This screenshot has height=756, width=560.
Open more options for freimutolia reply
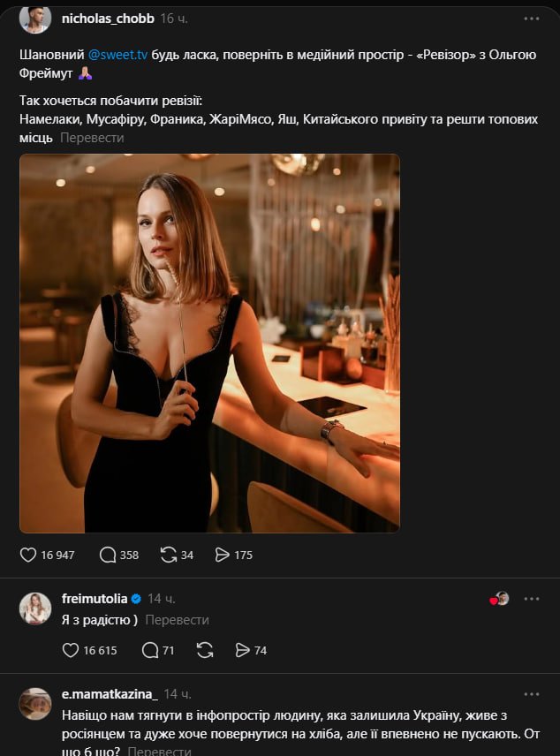(531, 598)
